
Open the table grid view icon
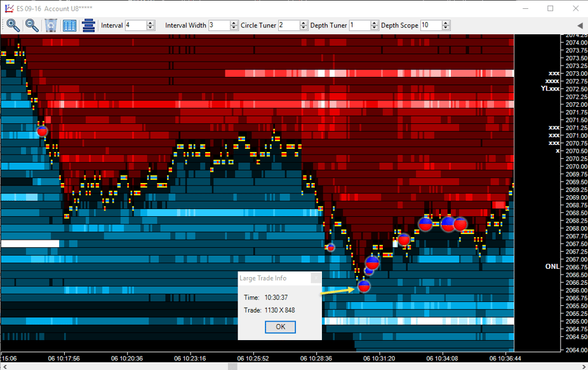(70, 25)
